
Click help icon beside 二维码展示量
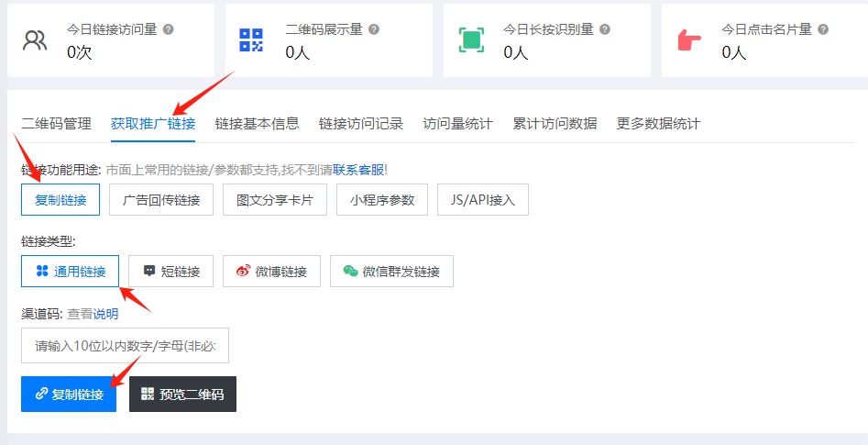374,29
